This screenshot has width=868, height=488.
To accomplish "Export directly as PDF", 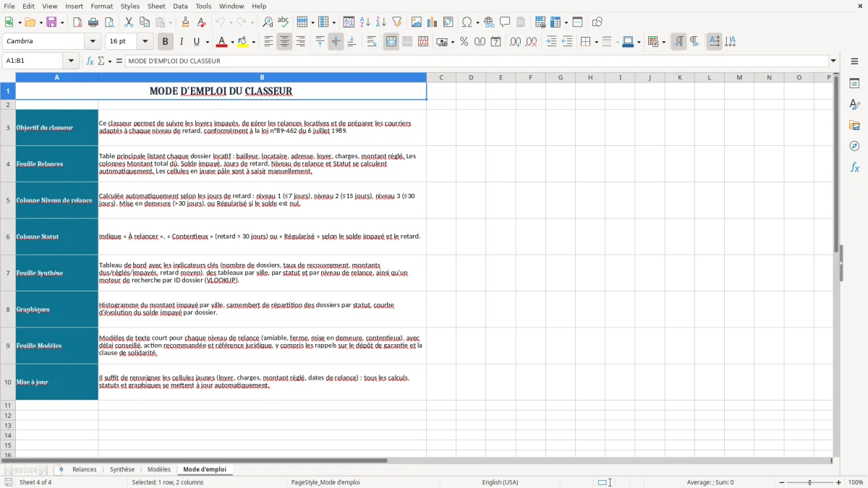I will pyautogui.click(x=77, y=22).
